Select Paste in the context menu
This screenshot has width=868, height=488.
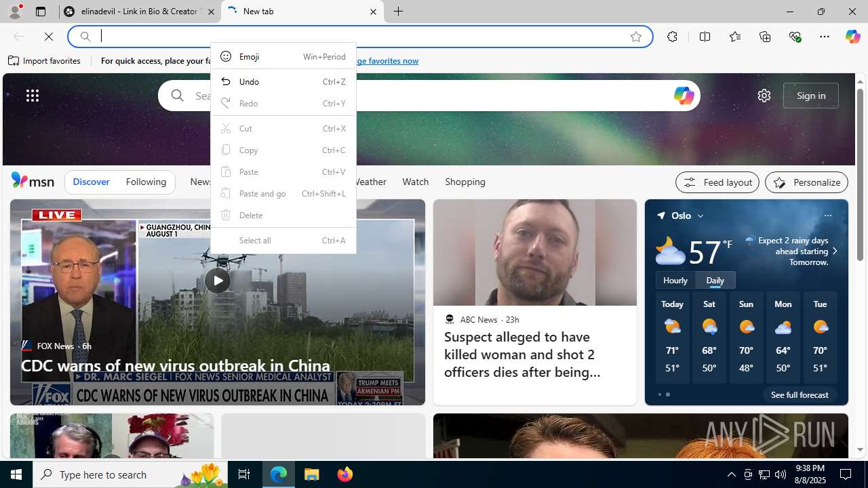click(283, 171)
